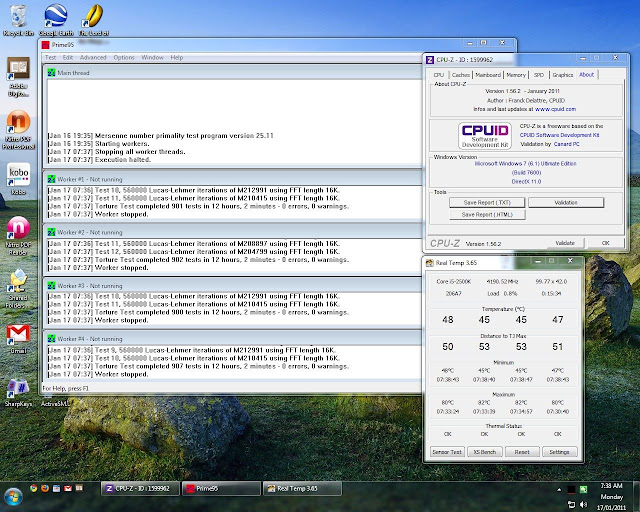The width and height of the screenshot is (640, 512).
Task: Click the Worker #3 window icon
Action: pyautogui.click(x=51, y=285)
